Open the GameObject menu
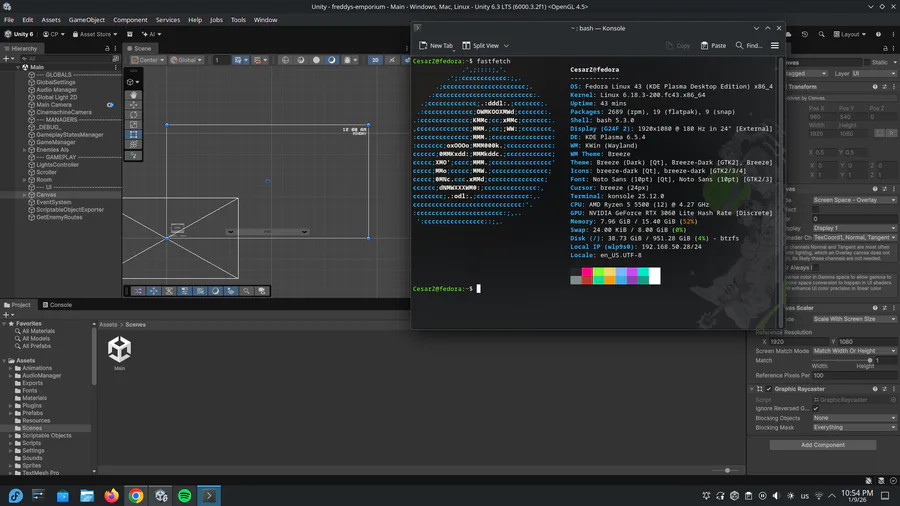 pos(87,20)
